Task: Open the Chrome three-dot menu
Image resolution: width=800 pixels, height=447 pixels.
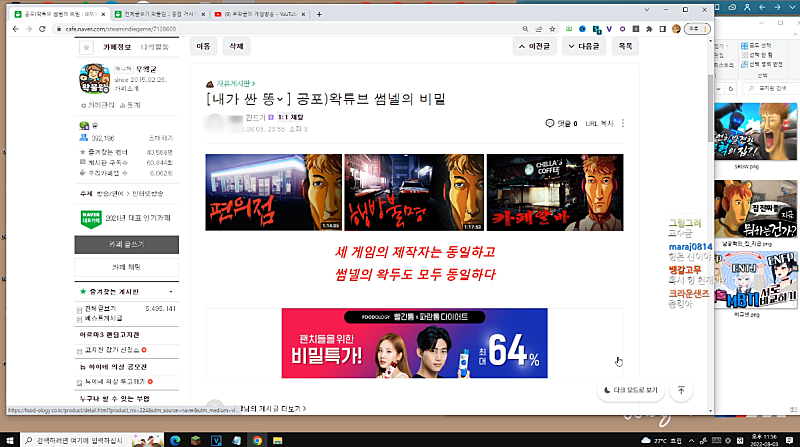Action: [706, 29]
